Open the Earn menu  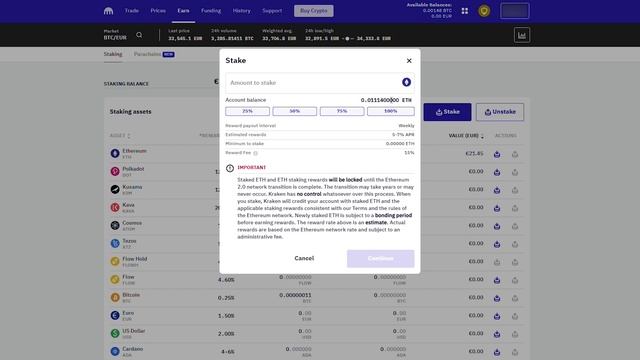[x=183, y=11]
